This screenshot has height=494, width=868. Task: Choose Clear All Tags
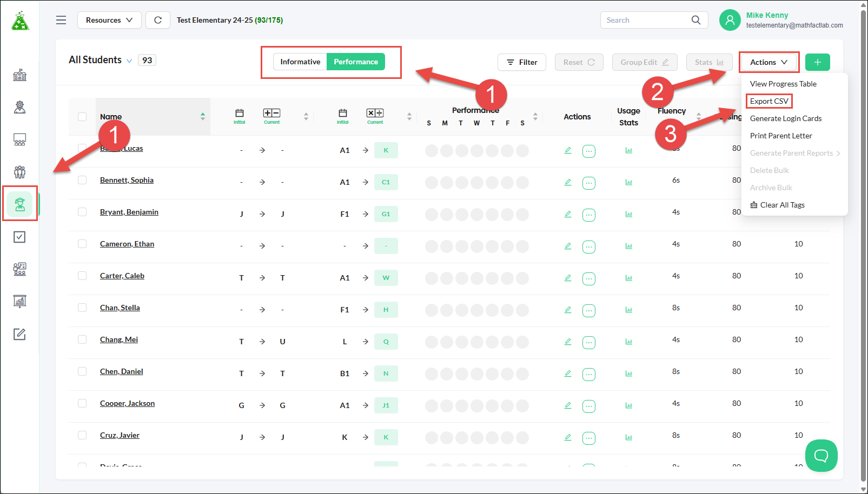click(x=778, y=205)
